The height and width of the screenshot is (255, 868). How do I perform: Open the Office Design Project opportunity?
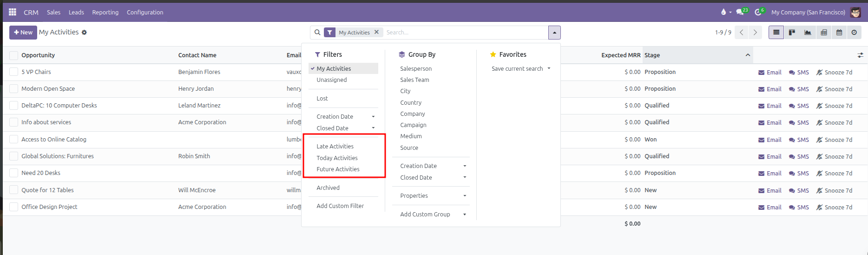pyautogui.click(x=49, y=207)
